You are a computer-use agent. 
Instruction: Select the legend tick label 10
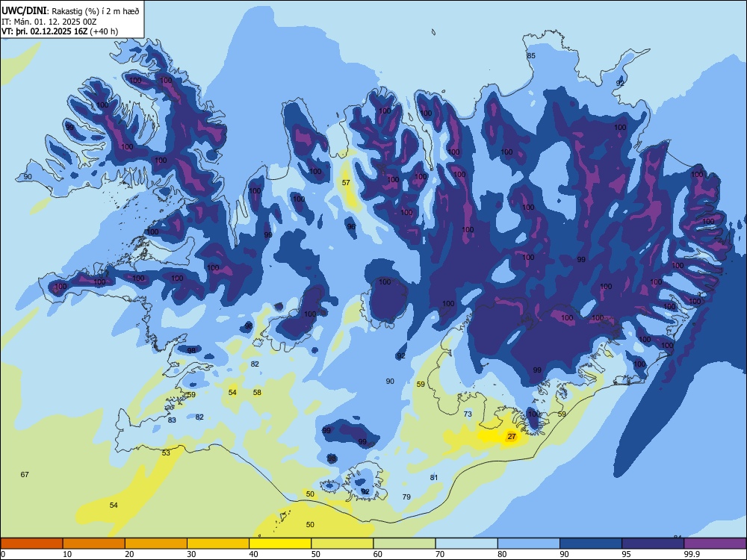tap(67, 554)
